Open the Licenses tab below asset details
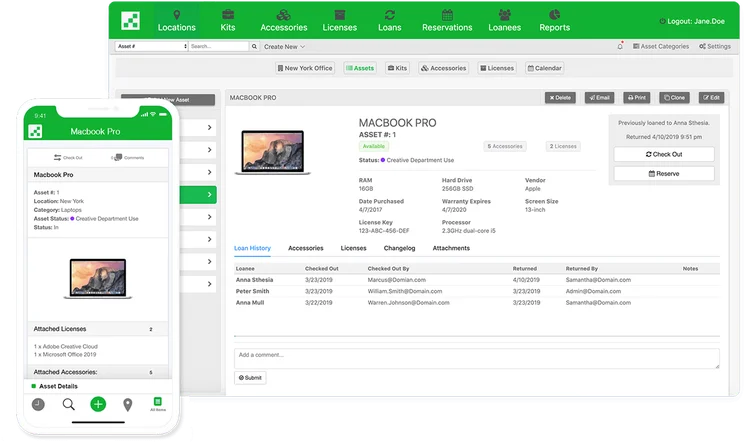The image size is (744, 442). point(353,248)
